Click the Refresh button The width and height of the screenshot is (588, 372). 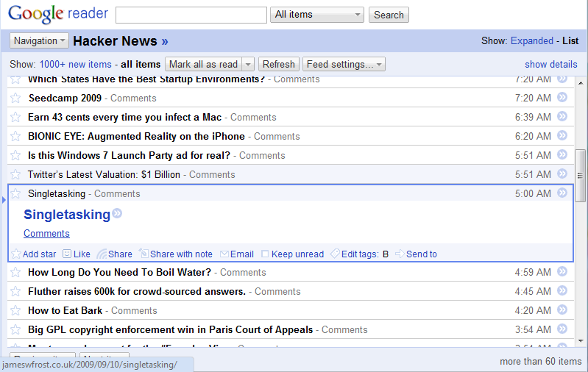278,65
